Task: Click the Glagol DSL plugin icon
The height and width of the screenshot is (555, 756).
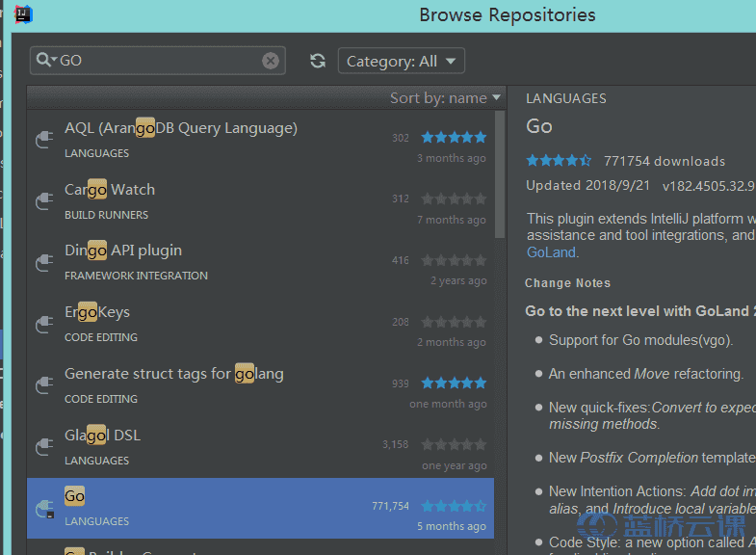Action: (44, 447)
